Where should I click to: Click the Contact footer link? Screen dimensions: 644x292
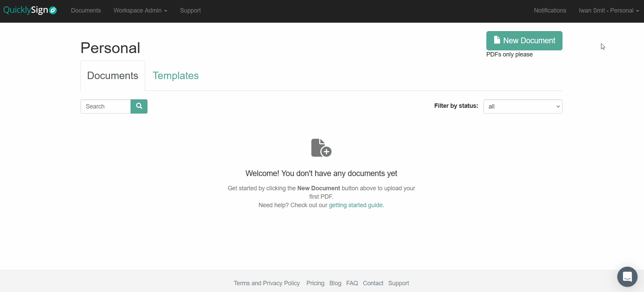pyautogui.click(x=373, y=283)
